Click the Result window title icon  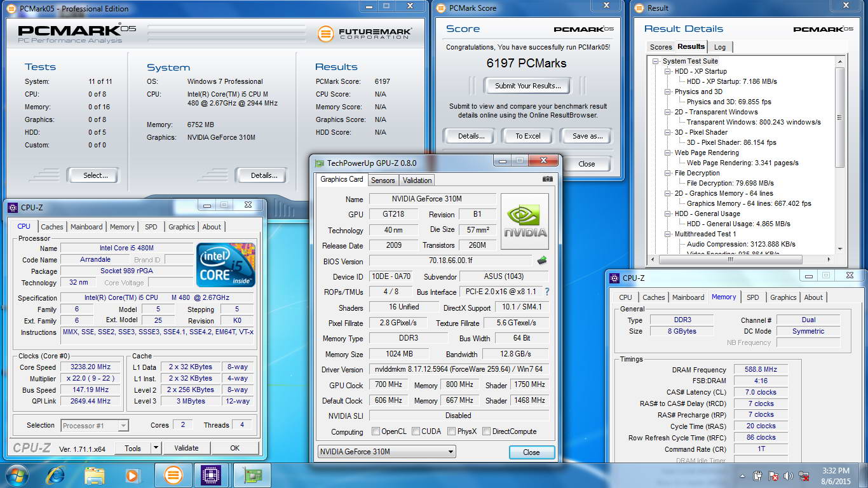click(640, 8)
